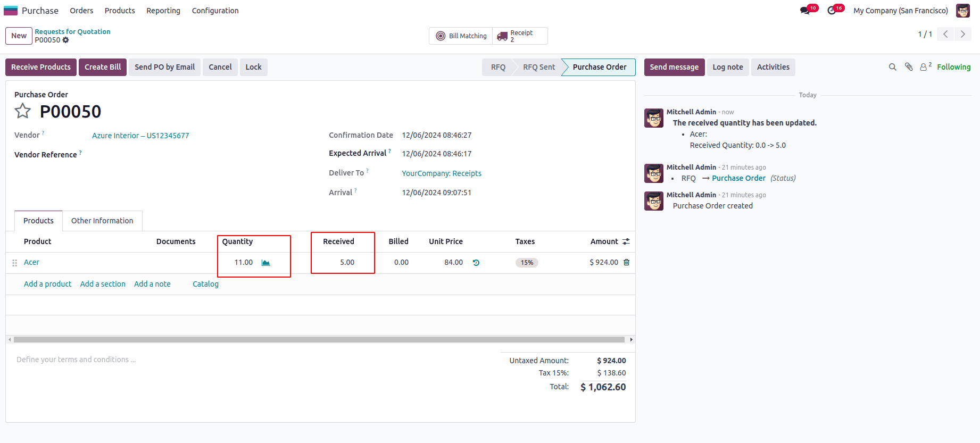This screenshot has width=980, height=443.
Task: Edit the Received quantity 5.00 cell
Action: coord(347,262)
